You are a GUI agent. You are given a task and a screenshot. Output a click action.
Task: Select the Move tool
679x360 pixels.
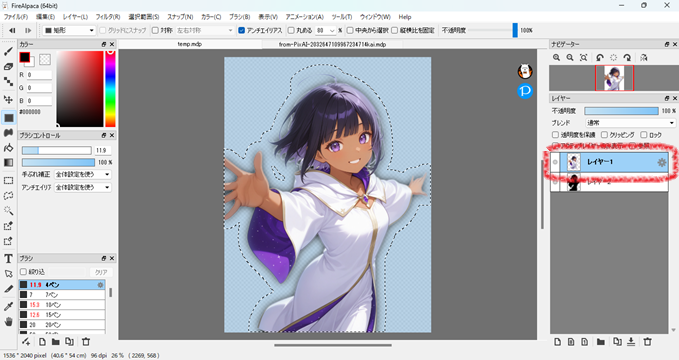point(8,99)
